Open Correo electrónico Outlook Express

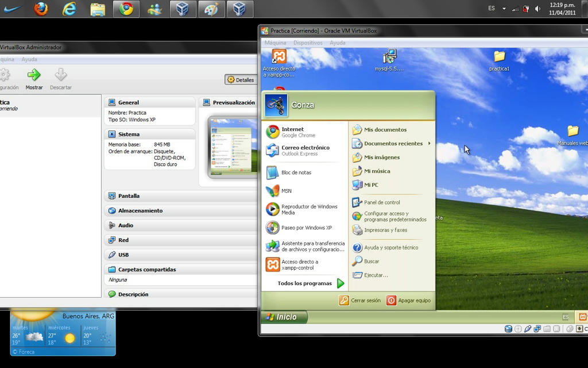305,150
